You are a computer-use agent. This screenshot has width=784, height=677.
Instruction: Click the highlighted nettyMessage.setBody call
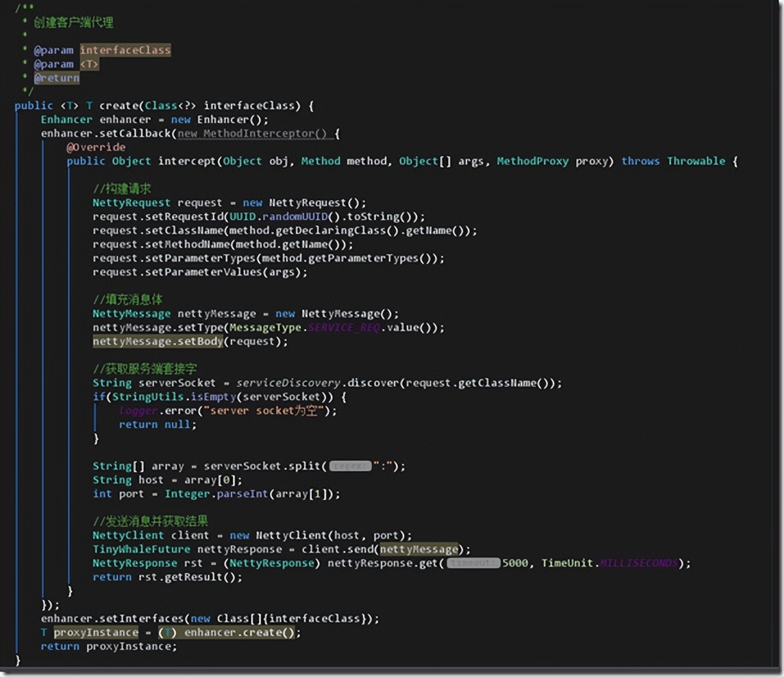[157, 341]
